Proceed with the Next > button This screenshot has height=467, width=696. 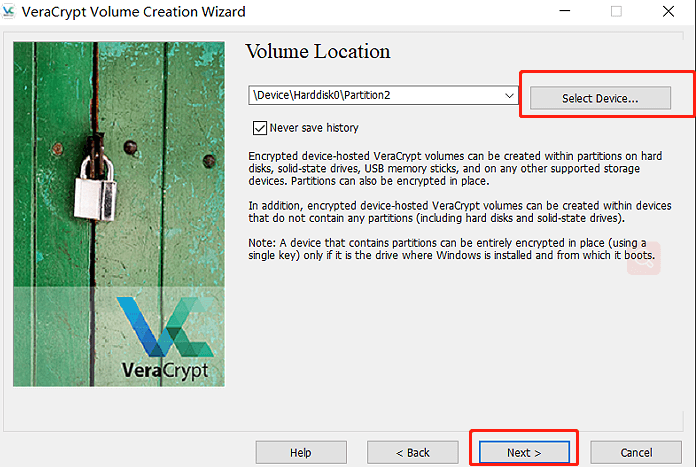[524, 452]
